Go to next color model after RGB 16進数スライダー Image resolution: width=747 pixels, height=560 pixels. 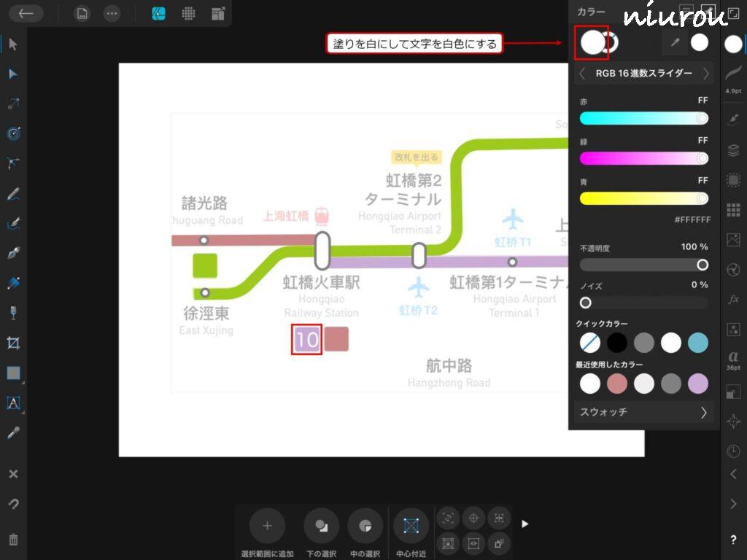click(706, 74)
